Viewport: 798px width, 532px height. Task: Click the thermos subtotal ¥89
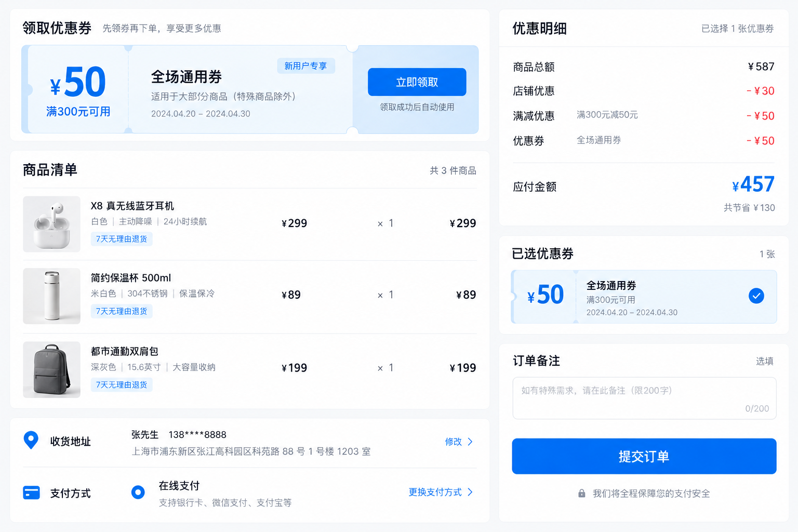(466, 295)
